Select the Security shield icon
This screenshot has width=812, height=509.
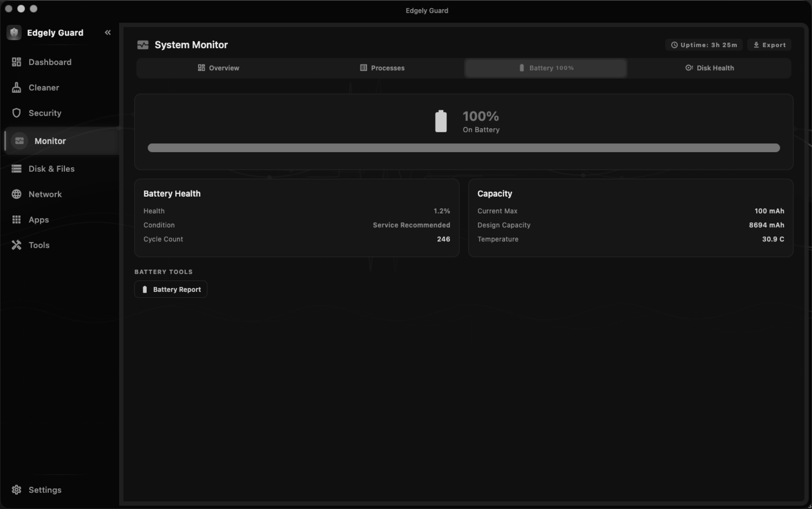click(16, 113)
